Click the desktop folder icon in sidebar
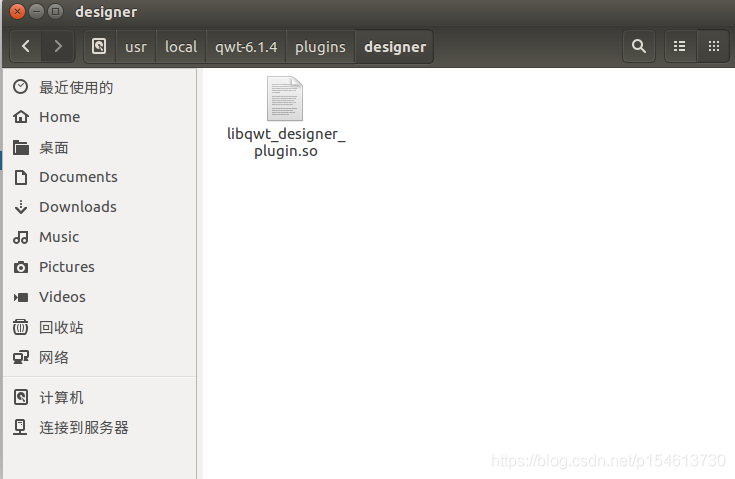Screen dimensions: 735x479 pos(21,148)
